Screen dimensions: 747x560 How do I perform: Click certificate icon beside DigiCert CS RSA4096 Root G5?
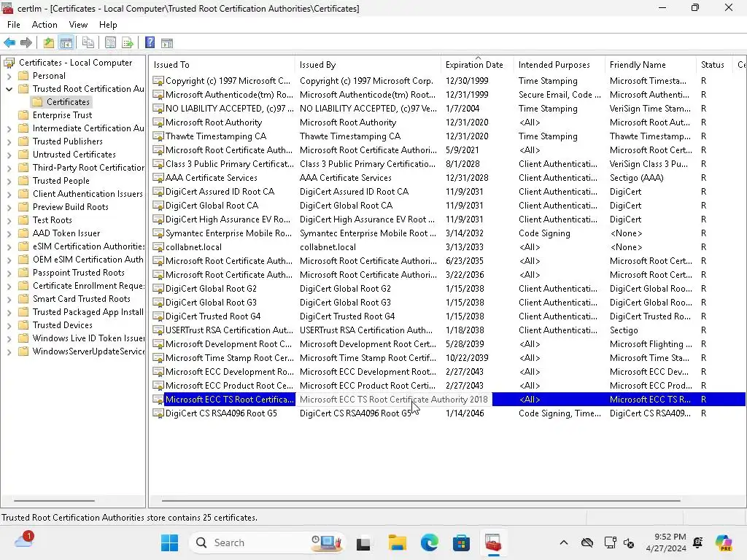click(x=158, y=413)
